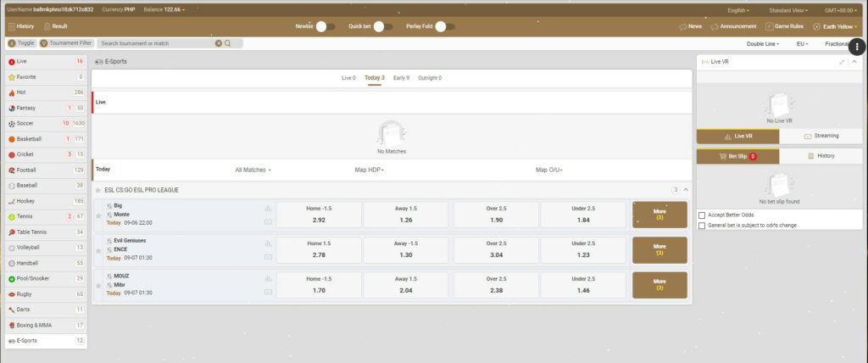Check Accept Better Odds checkbox
This screenshot has height=363, width=868.
pos(702,215)
